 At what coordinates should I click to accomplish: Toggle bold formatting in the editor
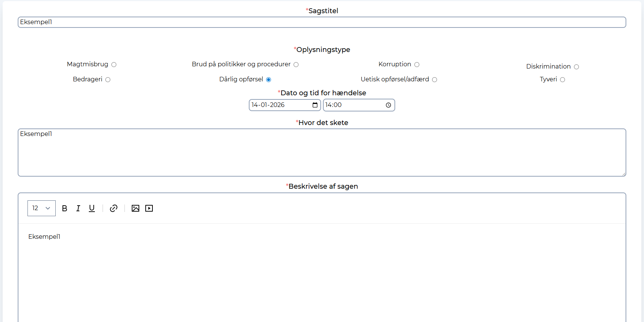coord(65,208)
